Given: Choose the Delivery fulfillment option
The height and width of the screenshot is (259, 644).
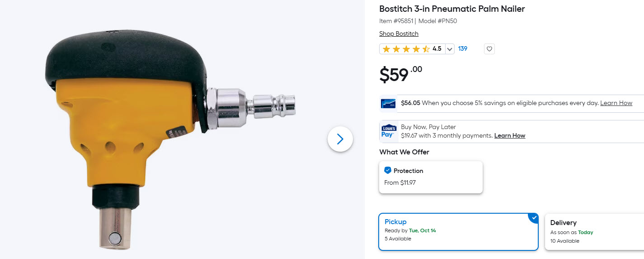Looking at the screenshot, I should pyautogui.click(x=594, y=231).
